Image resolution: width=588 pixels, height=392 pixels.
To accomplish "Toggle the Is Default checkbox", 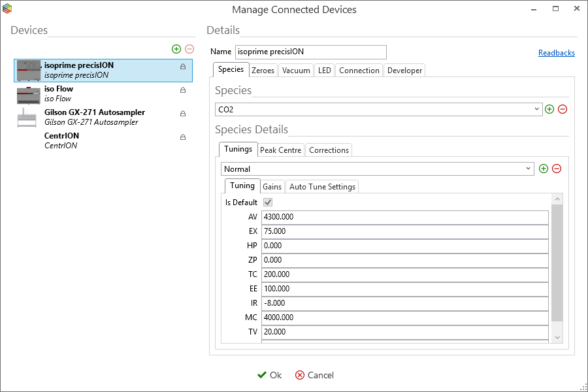I will 267,203.
